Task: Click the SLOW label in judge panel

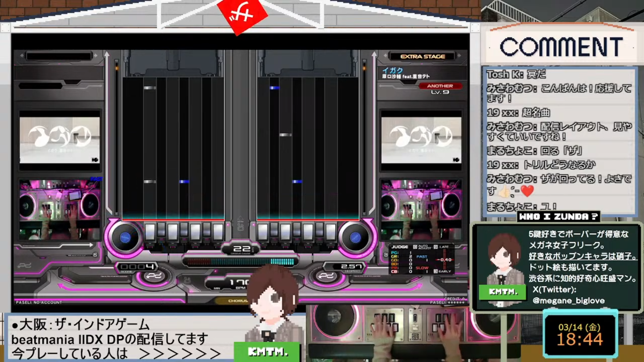Action: (422, 268)
